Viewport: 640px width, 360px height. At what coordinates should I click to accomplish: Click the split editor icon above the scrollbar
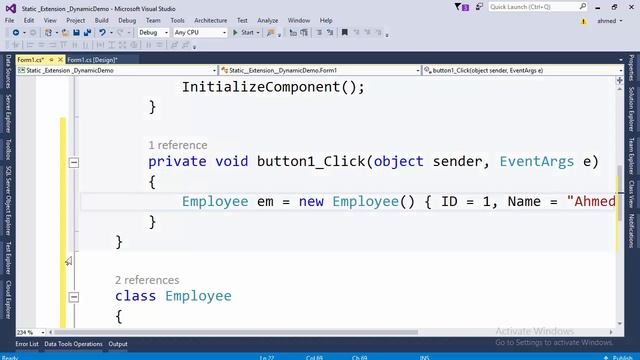(620, 80)
